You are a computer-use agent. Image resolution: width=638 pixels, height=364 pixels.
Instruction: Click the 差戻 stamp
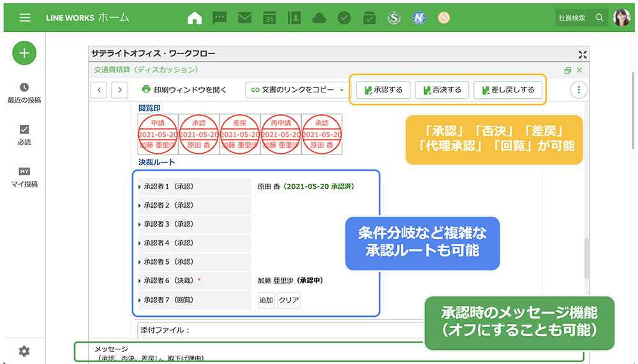tap(240, 135)
